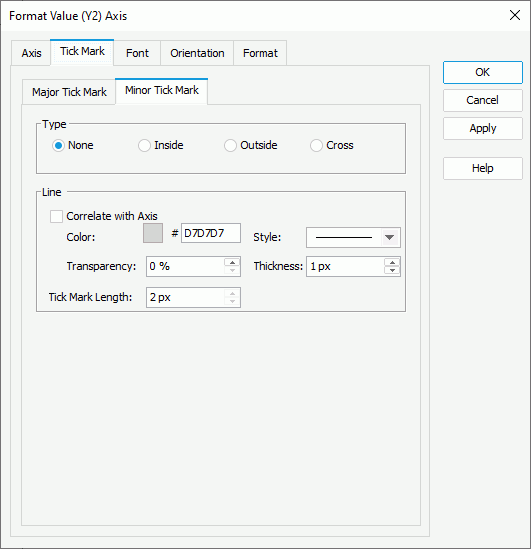Click the Apply button
The image size is (531, 549).
[x=483, y=128]
